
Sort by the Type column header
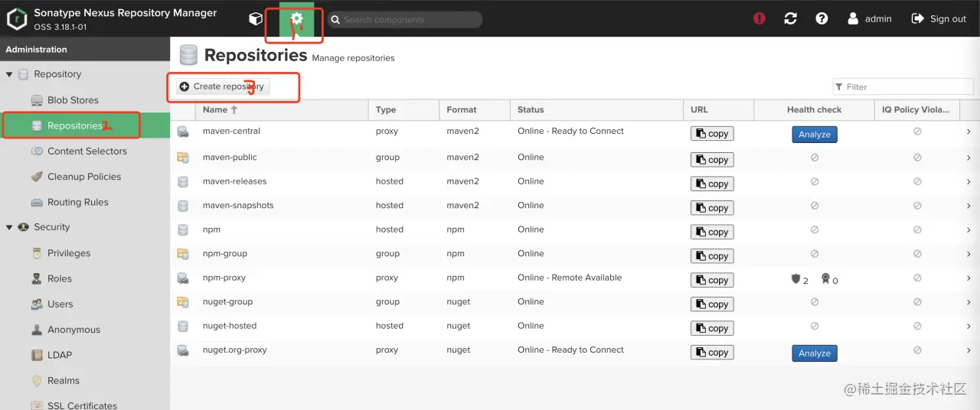pyautogui.click(x=403, y=109)
